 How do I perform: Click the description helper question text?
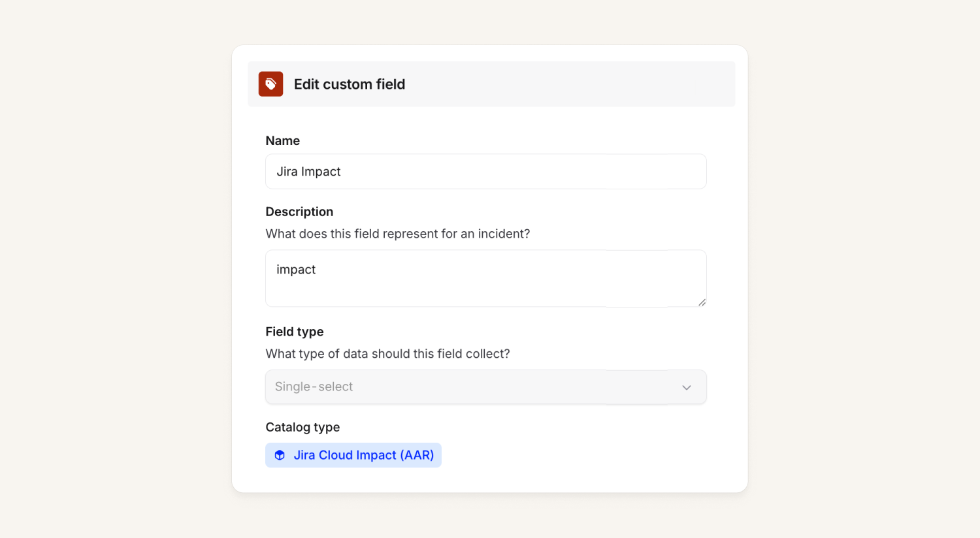(x=397, y=234)
